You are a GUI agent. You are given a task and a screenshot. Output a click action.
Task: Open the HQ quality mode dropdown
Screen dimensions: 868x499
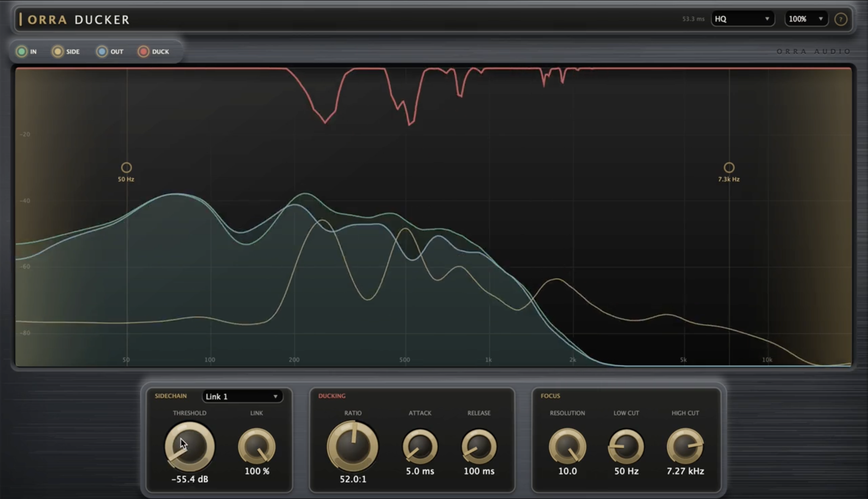point(742,19)
